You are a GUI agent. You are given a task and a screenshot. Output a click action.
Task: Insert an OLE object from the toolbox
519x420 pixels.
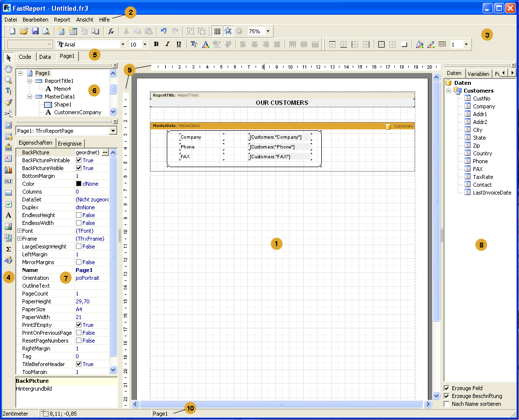[8, 181]
